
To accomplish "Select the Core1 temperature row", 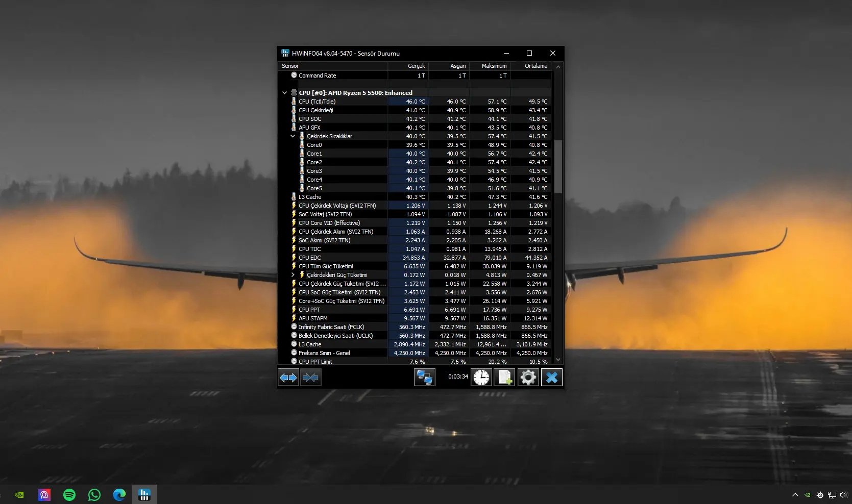I will tap(415, 154).
